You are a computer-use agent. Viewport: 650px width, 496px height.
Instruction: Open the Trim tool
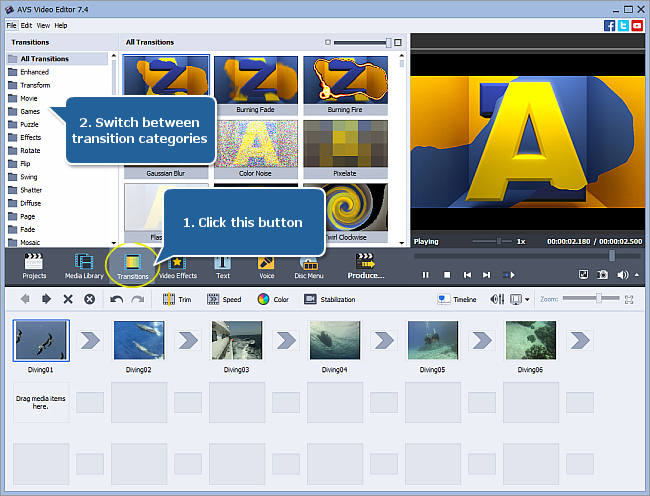click(x=177, y=299)
